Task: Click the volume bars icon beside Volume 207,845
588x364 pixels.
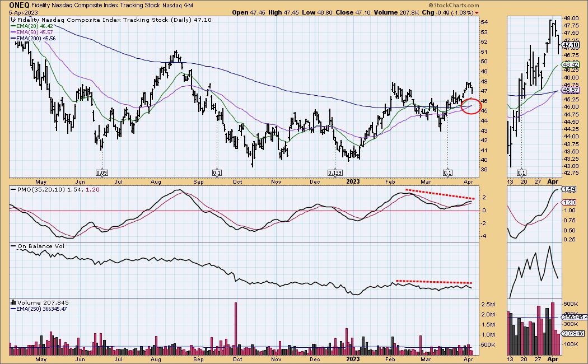Action: (13, 302)
